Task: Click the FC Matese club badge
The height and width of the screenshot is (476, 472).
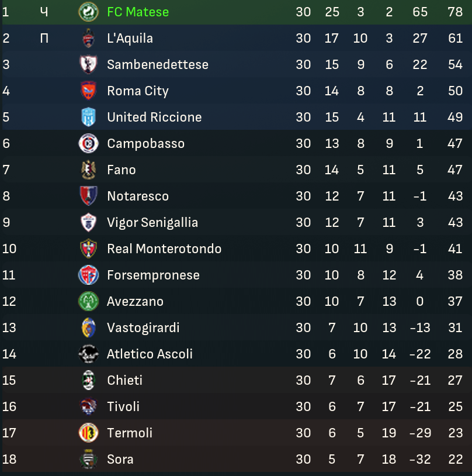Action: [x=88, y=12]
